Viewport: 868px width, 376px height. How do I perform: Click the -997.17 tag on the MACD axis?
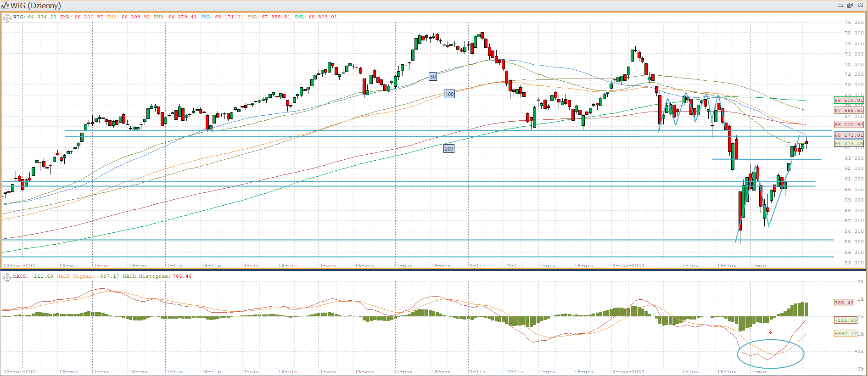pyautogui.click(x=845, y=333)
